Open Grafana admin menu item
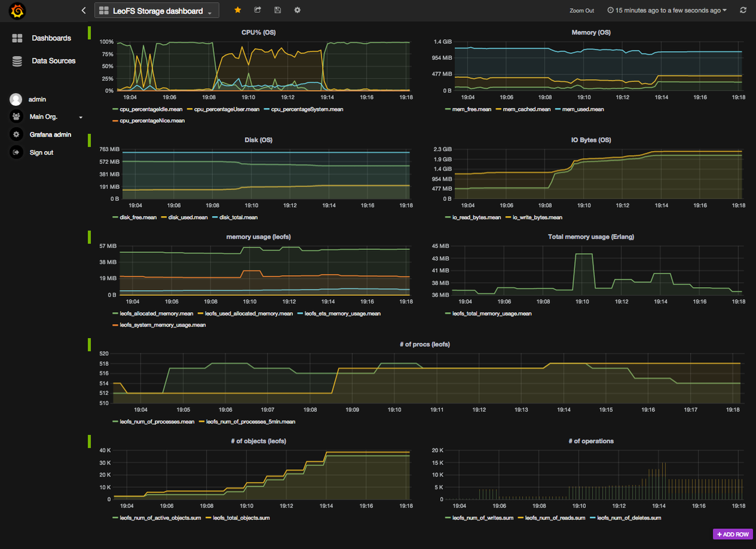Screen dimensions: 756x549 [x=50, y=135]
